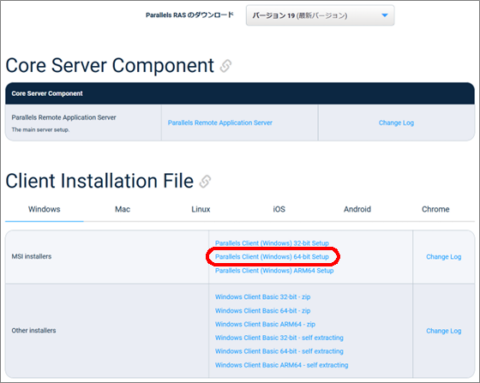Open the version dropdown showing バージョン 19

pyautogui.click(x=320, y=15)
